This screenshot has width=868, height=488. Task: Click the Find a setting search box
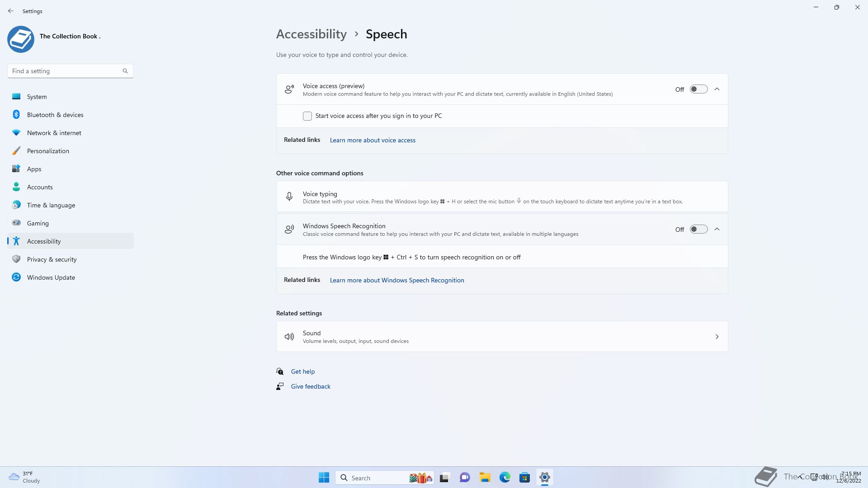(x=70, y=71)
